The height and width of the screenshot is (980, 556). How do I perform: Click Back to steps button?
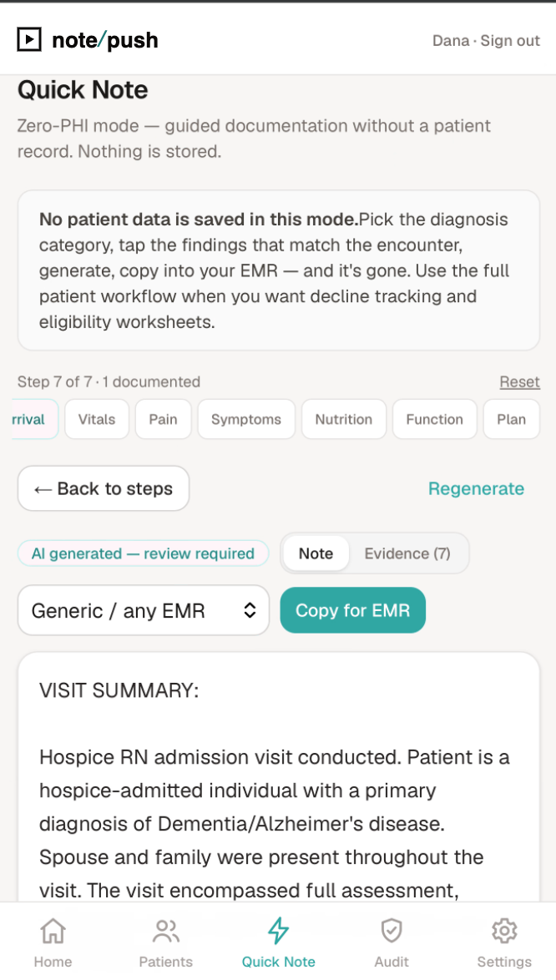pyautogui.click(x=103, y=488)
